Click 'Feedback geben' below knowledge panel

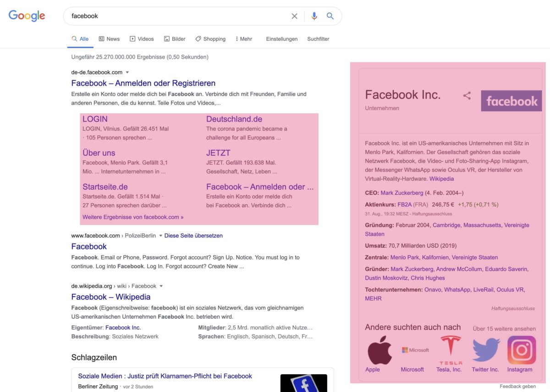[x=517, y=386]
